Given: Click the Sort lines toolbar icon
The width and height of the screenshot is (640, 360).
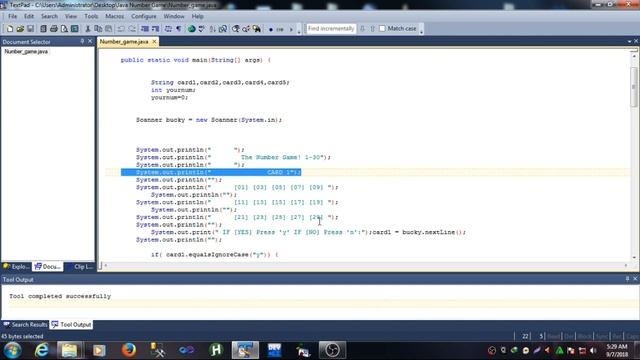Looking at the screenshot, I should pyautogui.click(x=212, y=29).
